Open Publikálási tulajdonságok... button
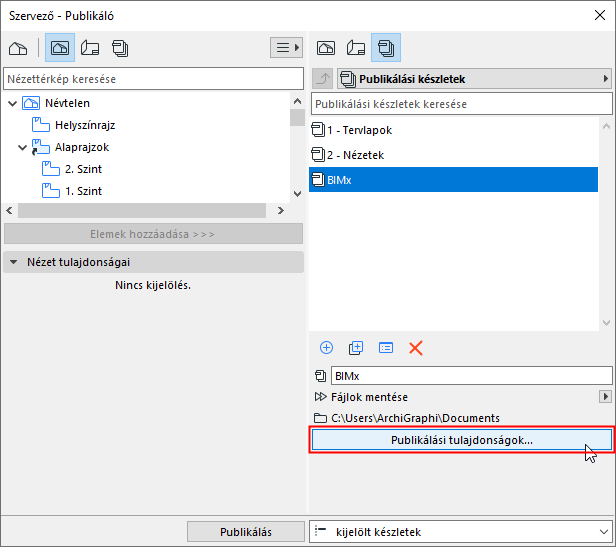The width and height of the screenshot is (616, 547). point(462,440)
